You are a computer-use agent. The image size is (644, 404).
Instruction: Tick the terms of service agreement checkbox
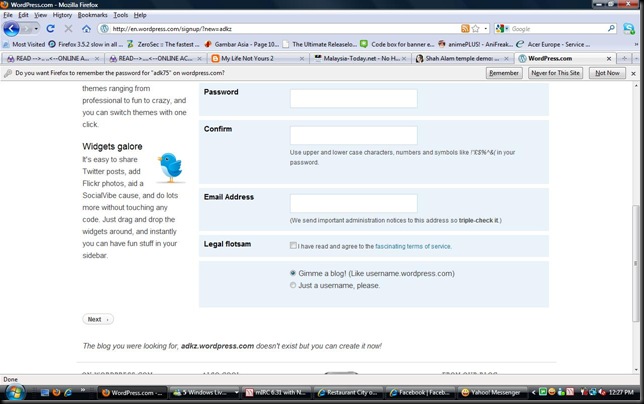pos(293,246)
